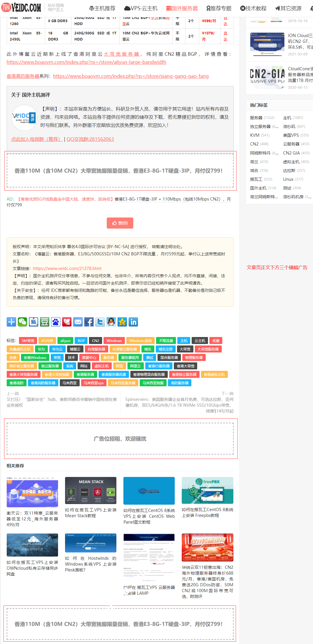Click the email envelope share icon
The width and height of the screenshot is (313, 644).
point(78,322)
